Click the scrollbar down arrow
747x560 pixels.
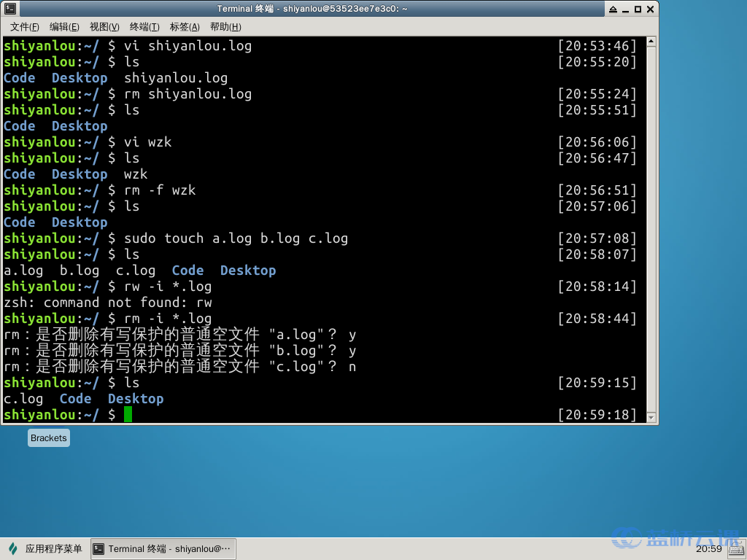point(651,418)
